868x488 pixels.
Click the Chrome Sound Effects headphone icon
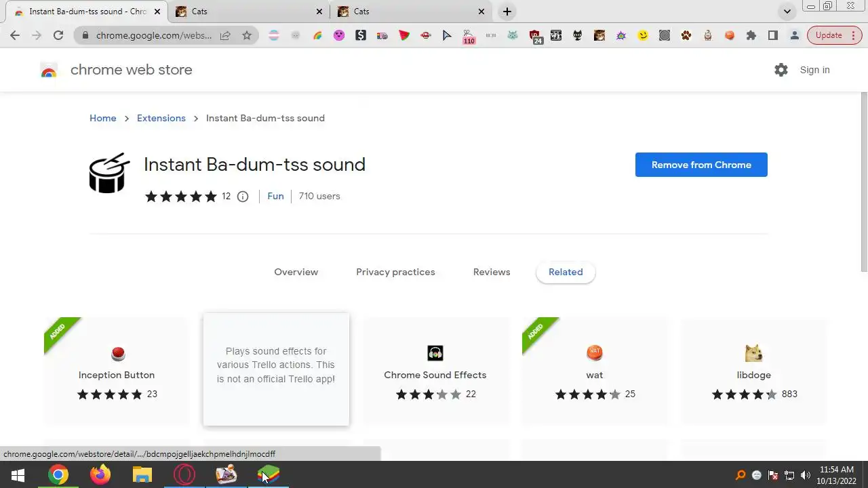click(435, 353)
